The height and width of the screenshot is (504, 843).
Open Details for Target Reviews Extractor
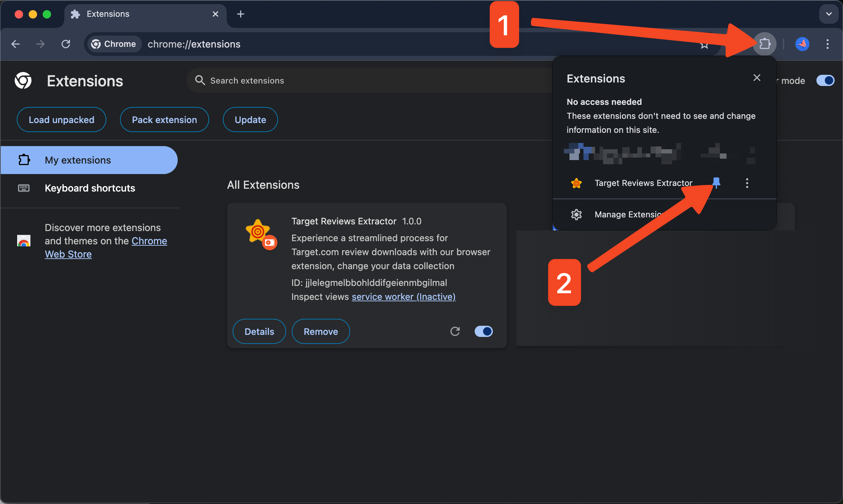point(260,331)
